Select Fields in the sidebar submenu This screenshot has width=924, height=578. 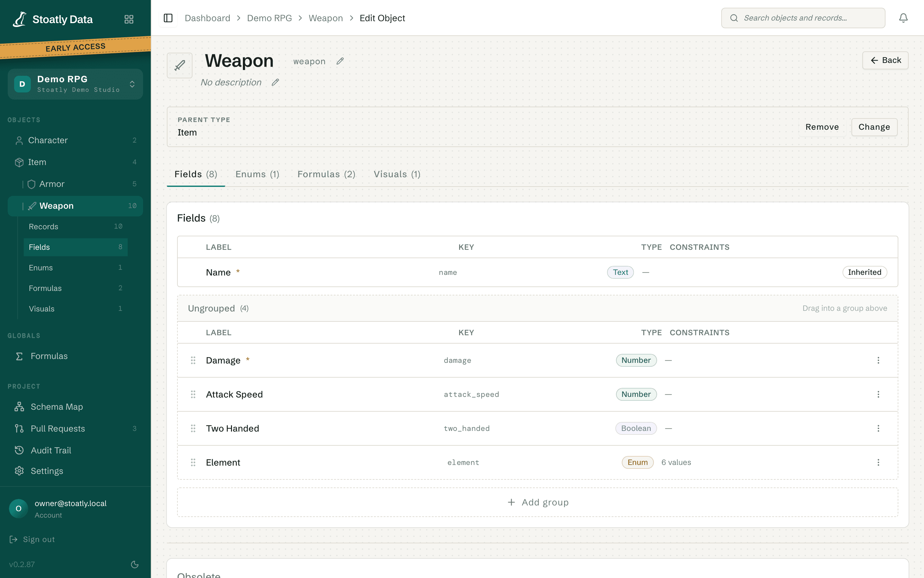[x=76, y=247]
